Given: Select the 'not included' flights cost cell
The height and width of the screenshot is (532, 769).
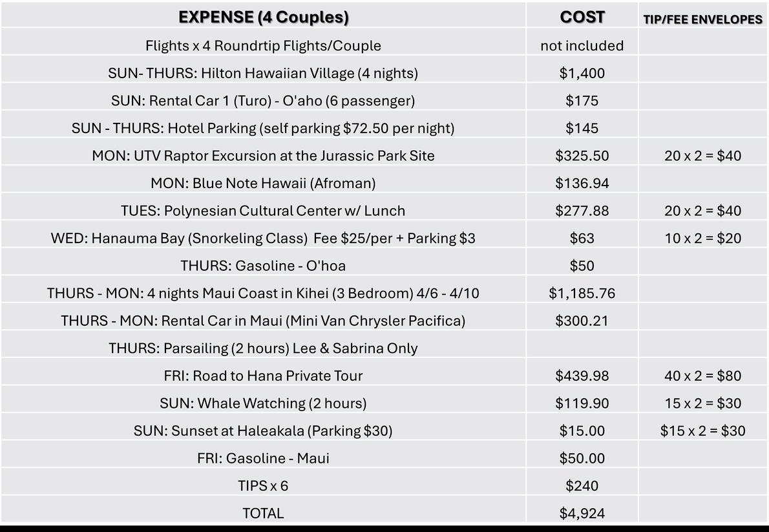Looking at the screenshot, I should (582, 46).
